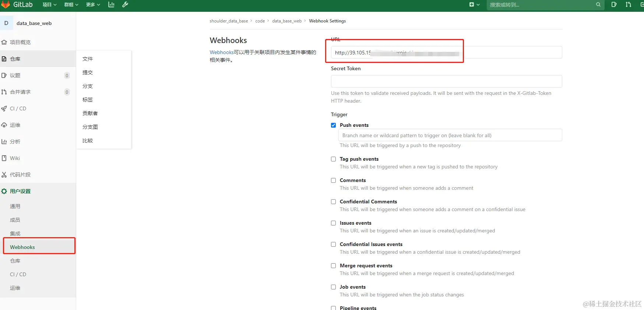
Task: Focus the branch name pattern field
Action: point(450,135)
